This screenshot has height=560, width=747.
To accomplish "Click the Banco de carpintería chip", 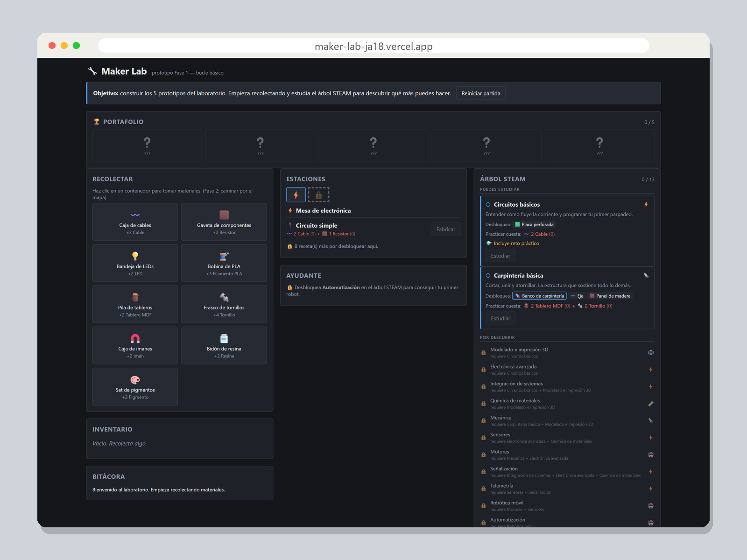I will 539,296.
